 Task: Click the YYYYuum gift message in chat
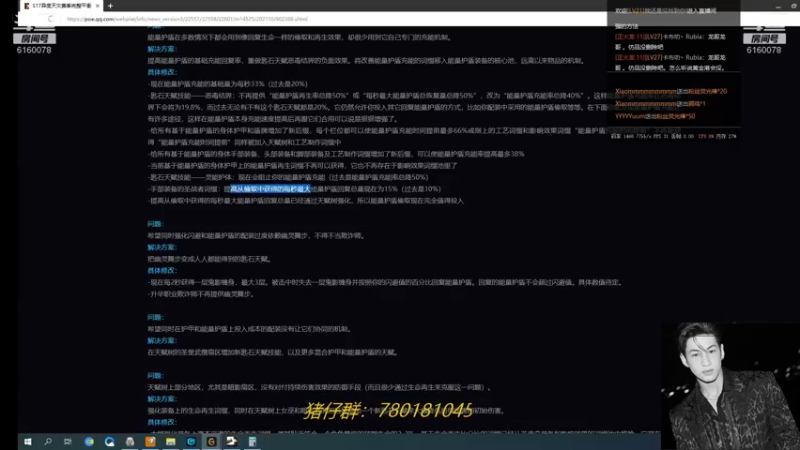[x=655, y=116]
